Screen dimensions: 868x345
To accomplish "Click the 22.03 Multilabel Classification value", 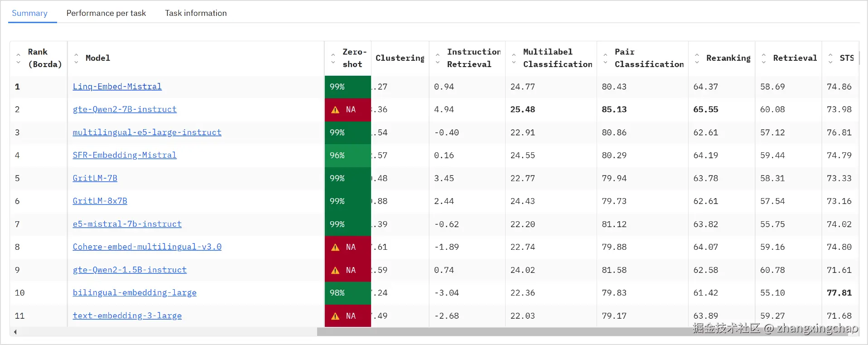I will point(523,316).
